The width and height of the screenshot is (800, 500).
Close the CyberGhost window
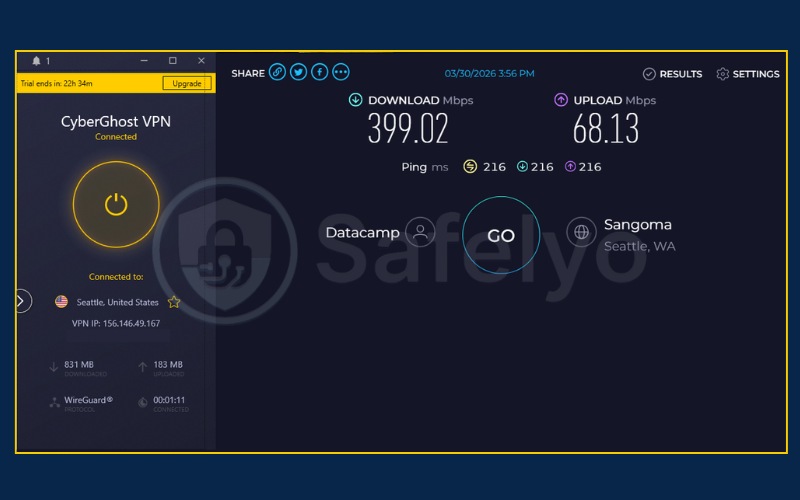pyautogui.click(x=202, y=61)
